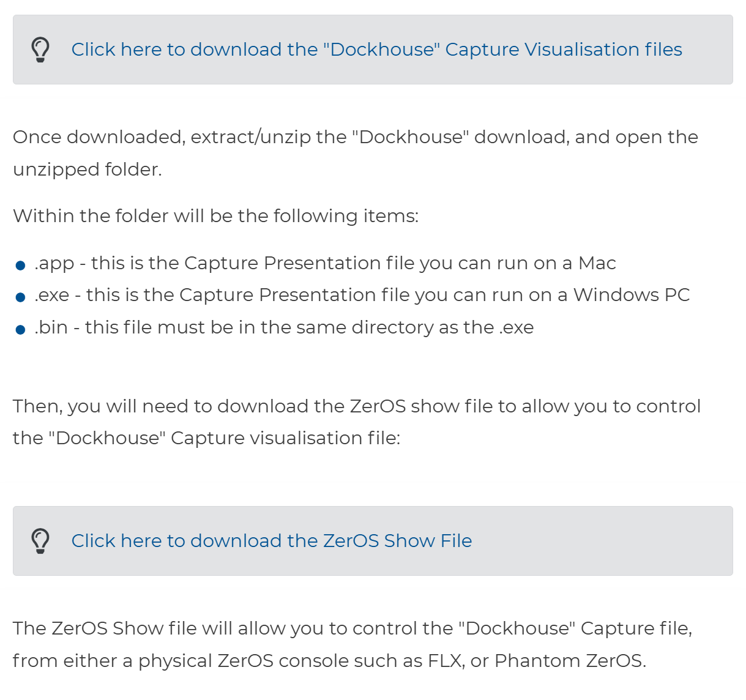Select the .app Mac Capture Presentation list item
This screenshot has height=700, width=746.
coord(325,263)
